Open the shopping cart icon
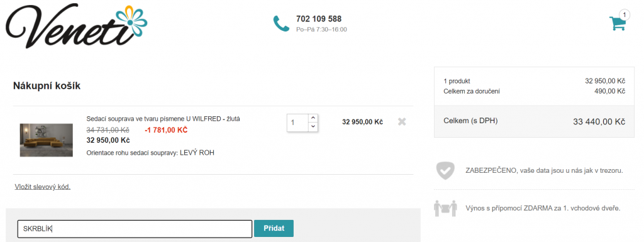The image size is (644, 242). click(617, 23)
